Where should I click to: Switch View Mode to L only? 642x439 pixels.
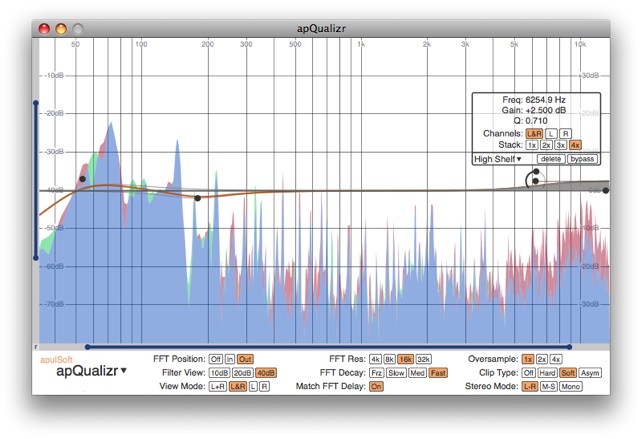coord(253,387)
